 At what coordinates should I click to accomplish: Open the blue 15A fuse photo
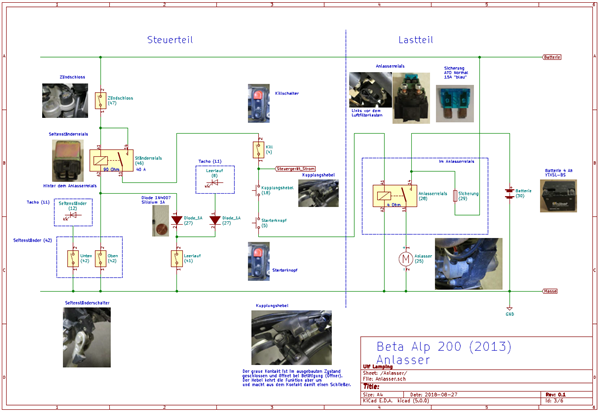click(455, 104)
